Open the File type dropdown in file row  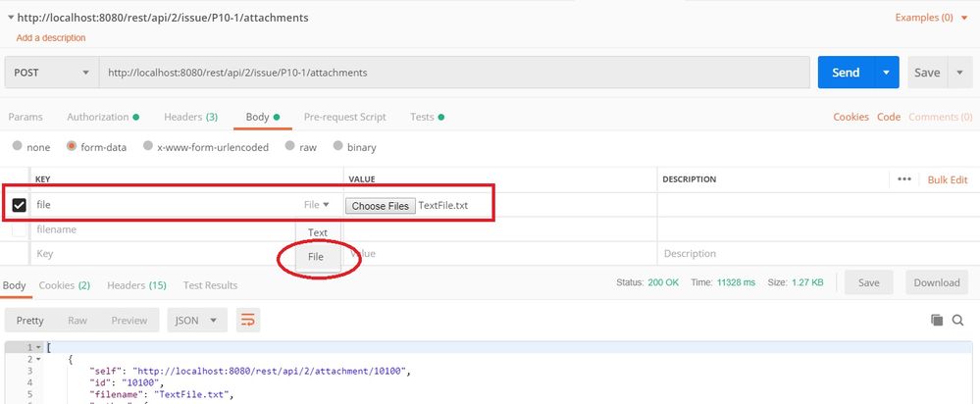(x=316, y=205)
